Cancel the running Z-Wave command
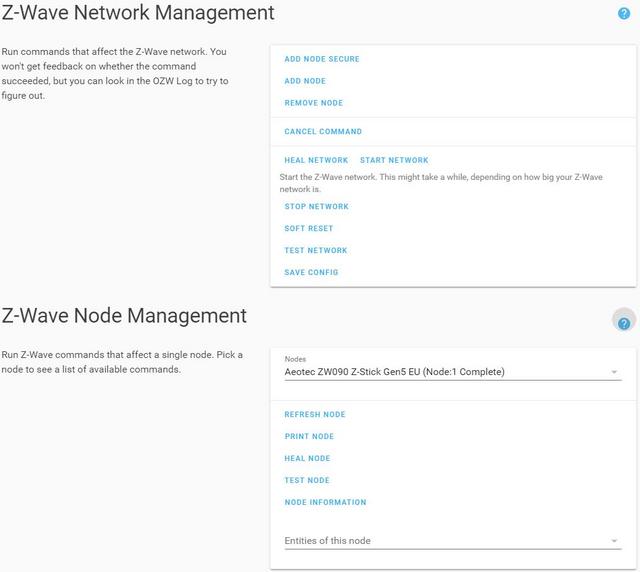 point(323,131)
